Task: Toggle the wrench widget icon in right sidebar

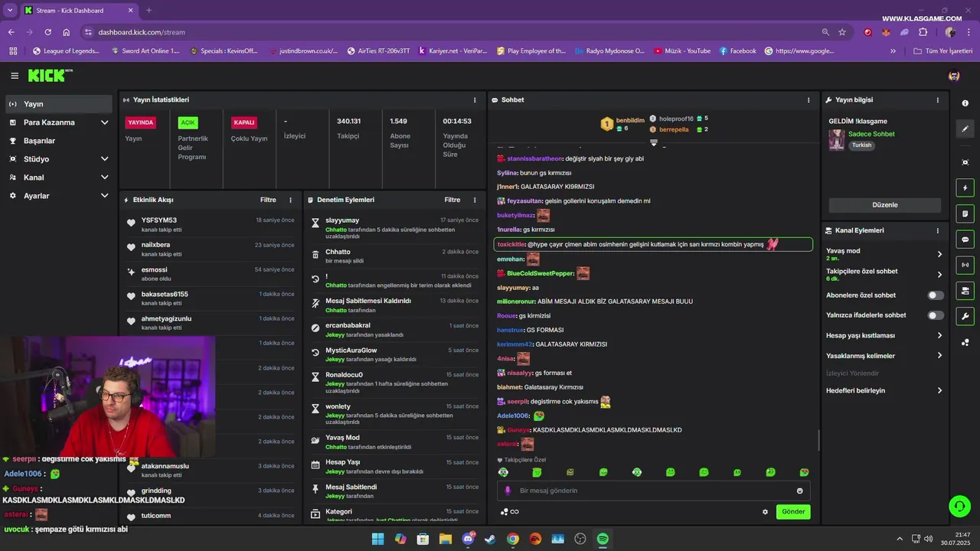Action: pos(965,316)
